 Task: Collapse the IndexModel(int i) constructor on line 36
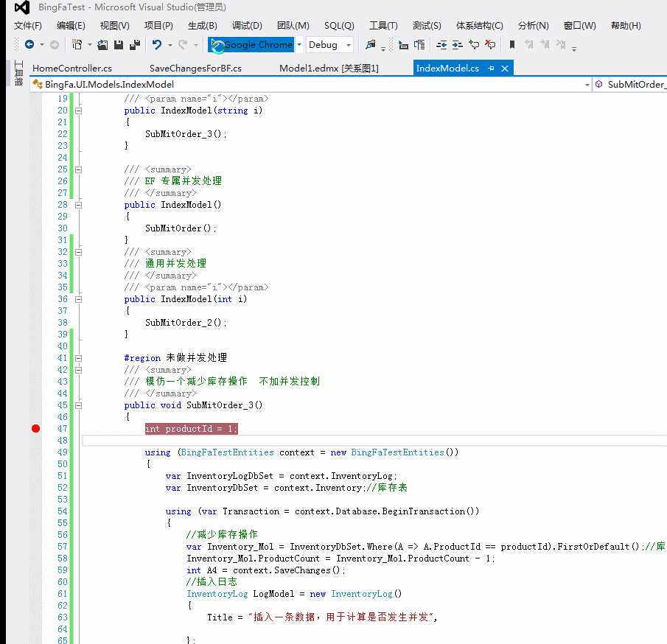click(78, 299)
